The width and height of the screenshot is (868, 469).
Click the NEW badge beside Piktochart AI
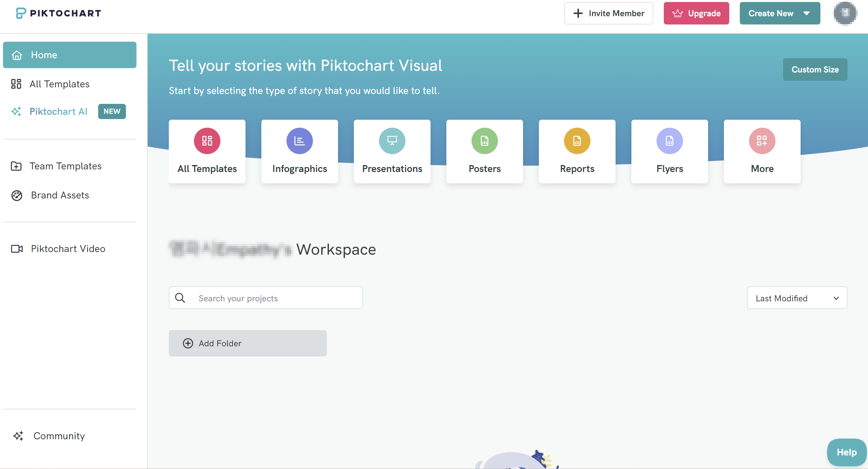(112, 111)
